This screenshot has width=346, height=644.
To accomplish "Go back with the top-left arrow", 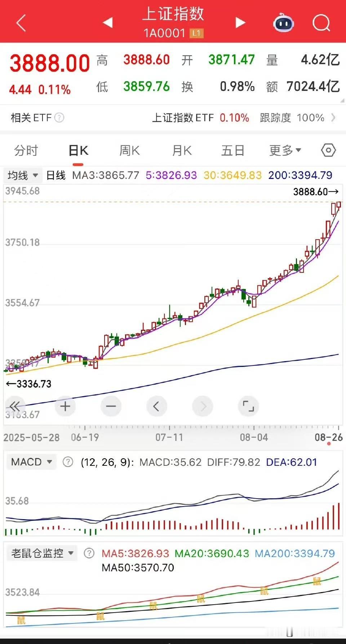I will pyautogui.click(x=21, y=23).
